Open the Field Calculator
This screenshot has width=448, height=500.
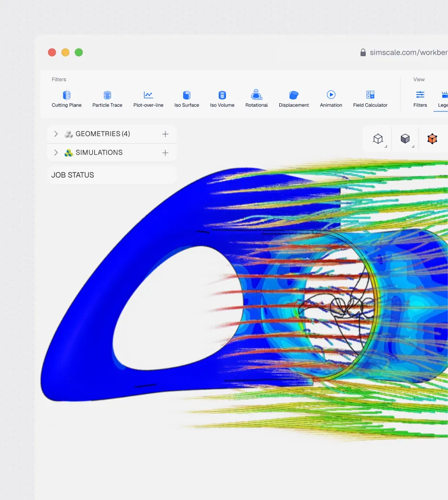[370, 99]
